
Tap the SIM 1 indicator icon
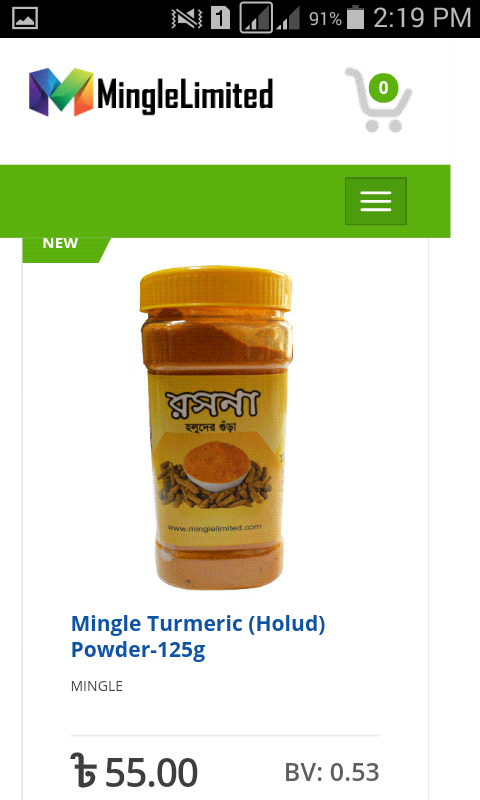pyautogui.click(x=220, y=18)
